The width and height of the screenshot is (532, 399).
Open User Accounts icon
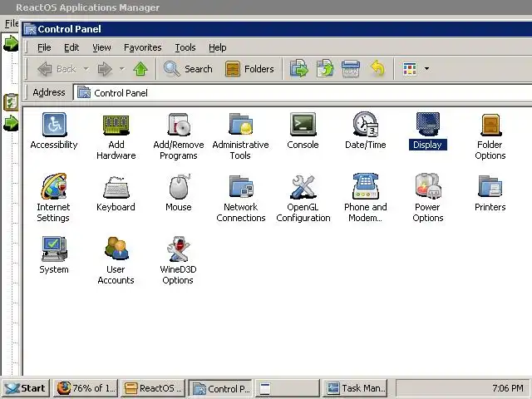click(x=116, y=260)
